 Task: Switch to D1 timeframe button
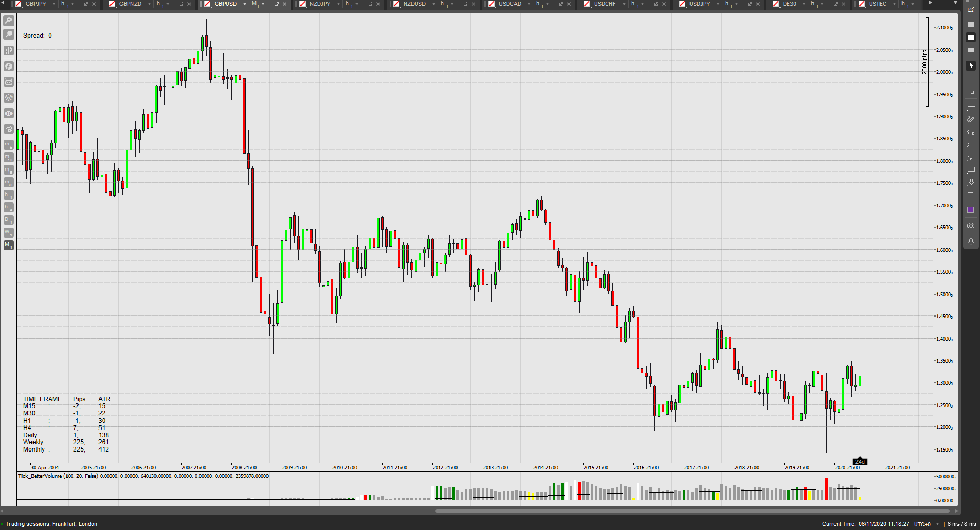tap(8, 220)
